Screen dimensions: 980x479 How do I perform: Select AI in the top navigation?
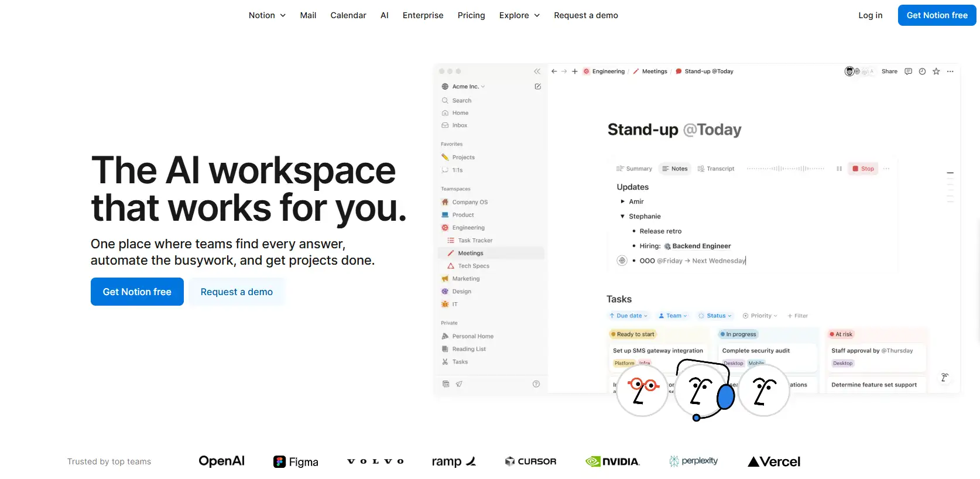[x=385, y=15]
